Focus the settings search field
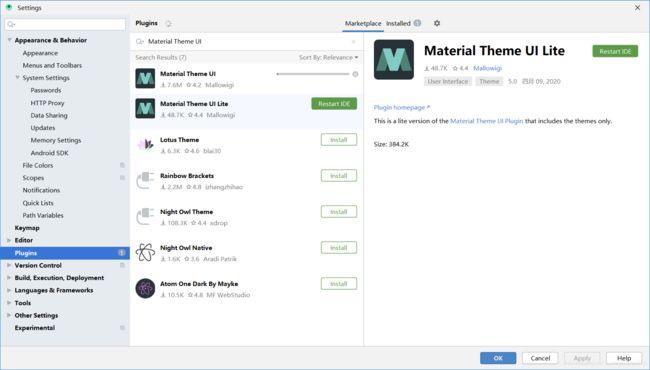The image size is (650, 370). [x=65, y=24]
